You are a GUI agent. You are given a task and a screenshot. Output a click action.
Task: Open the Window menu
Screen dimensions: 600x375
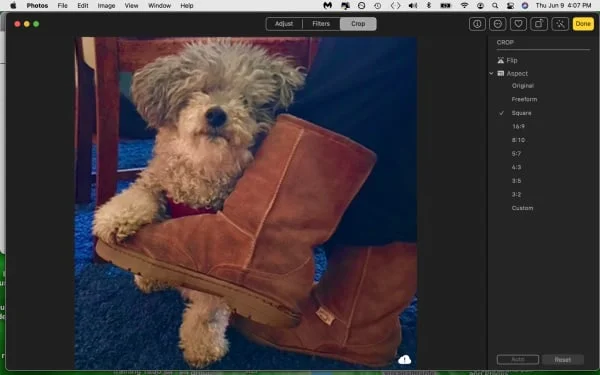(x=159, y=5)
